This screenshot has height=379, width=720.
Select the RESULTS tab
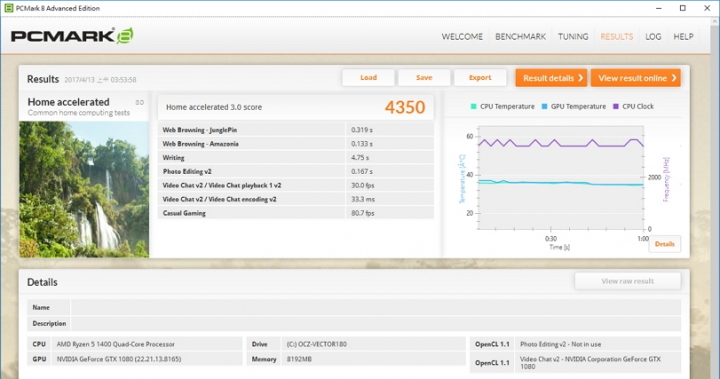tap(617, 37)
